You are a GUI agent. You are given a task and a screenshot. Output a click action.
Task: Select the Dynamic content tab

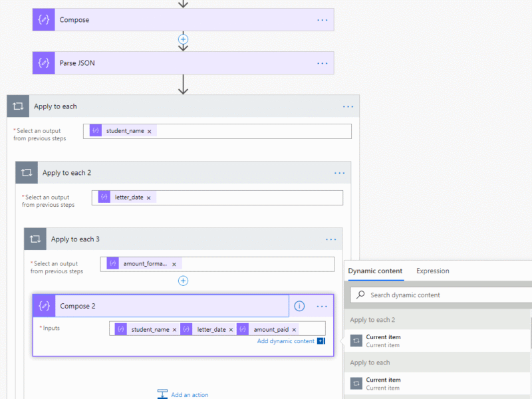pyautogui.click(x=375, y=271)
